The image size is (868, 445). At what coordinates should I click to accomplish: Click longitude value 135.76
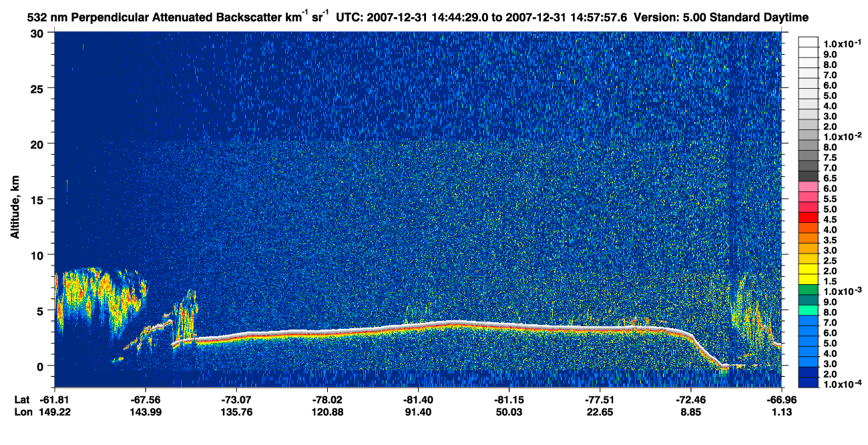236,412
